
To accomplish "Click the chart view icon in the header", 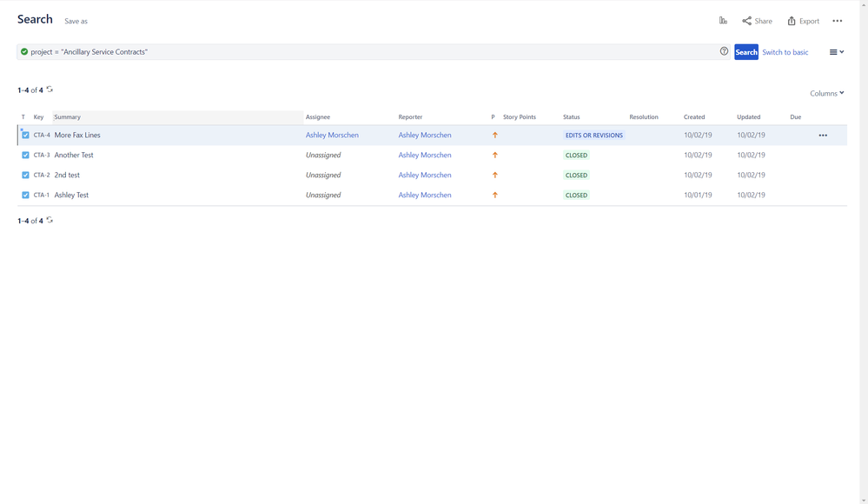I will point(723,21).
